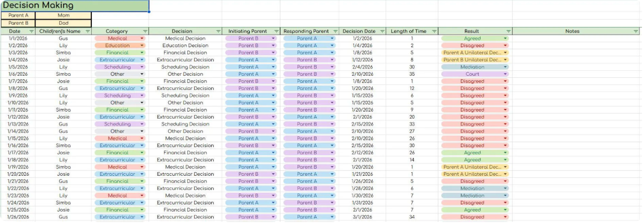Open the Medical category dropdown in the 1/1/2026 row
The height and width of the screenshot is (224, 644).
coord(142,39)
